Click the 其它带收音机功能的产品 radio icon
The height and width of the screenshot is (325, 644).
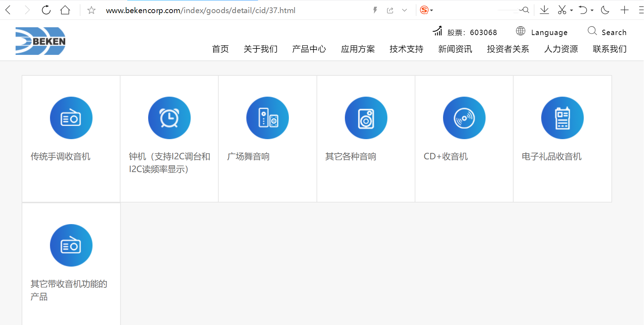pyautogui.click(x=71, y=245)
